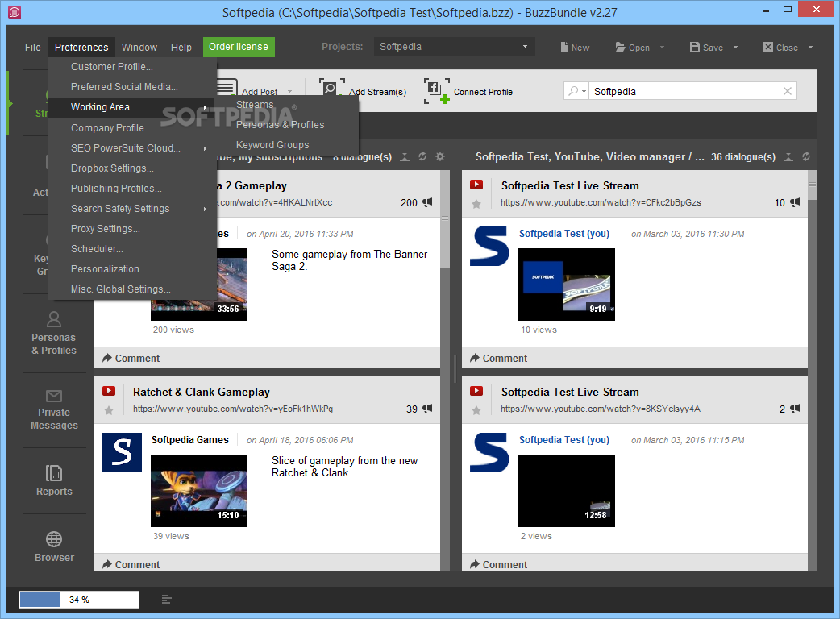Comment on Ratchet & Clank Gameplay
The height and width of the screenshot is (619, 840).
click(131, 564)
